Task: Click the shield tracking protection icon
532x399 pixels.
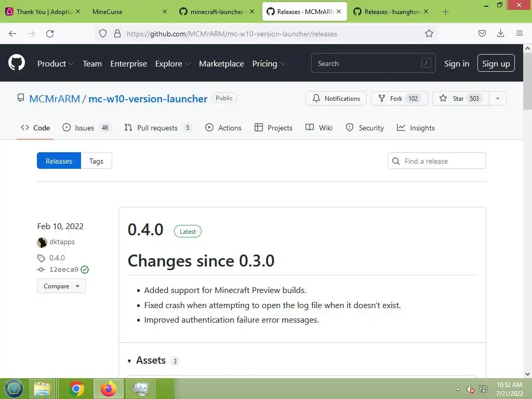Action: tap(103, 34)
